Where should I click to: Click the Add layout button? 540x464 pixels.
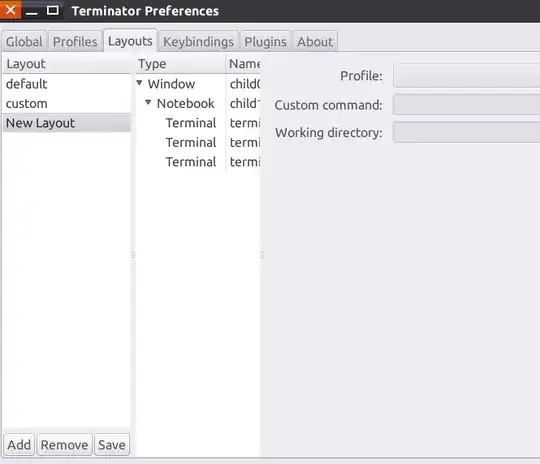click(x=19, y=444)
